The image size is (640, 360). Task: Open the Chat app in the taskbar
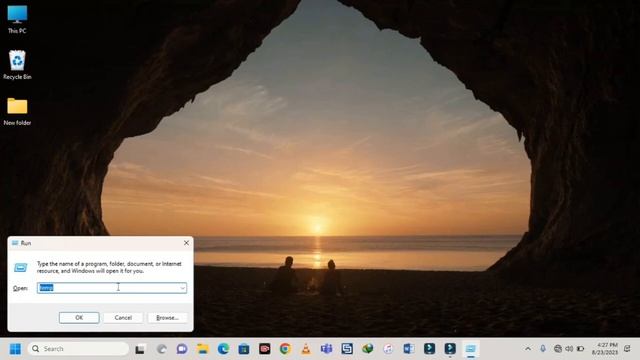pos(182,349)
